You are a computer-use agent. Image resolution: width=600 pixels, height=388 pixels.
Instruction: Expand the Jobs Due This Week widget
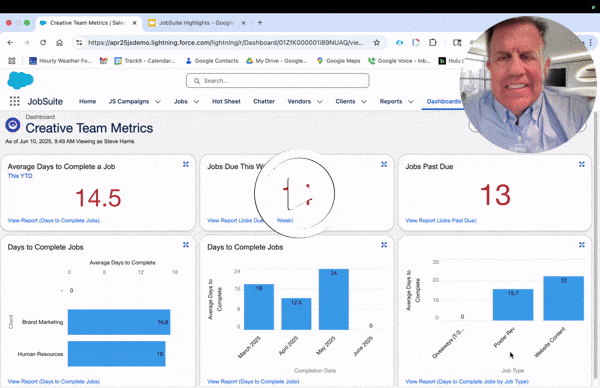tap(384, 164)
